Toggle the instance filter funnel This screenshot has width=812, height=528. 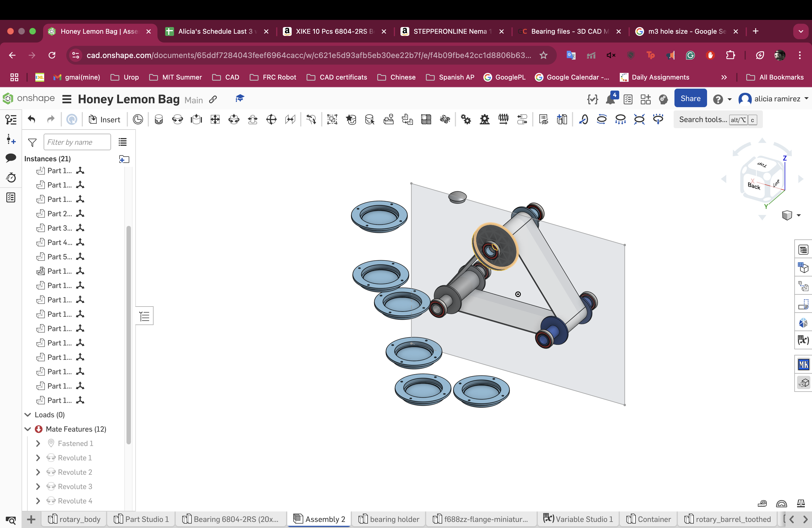point(32,142)
